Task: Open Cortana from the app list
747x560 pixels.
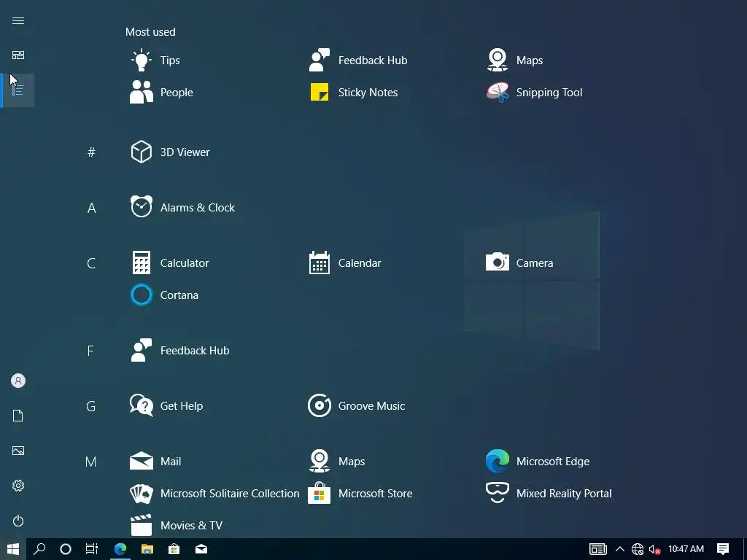Action: pyautogui.click(x=164, y=295)
